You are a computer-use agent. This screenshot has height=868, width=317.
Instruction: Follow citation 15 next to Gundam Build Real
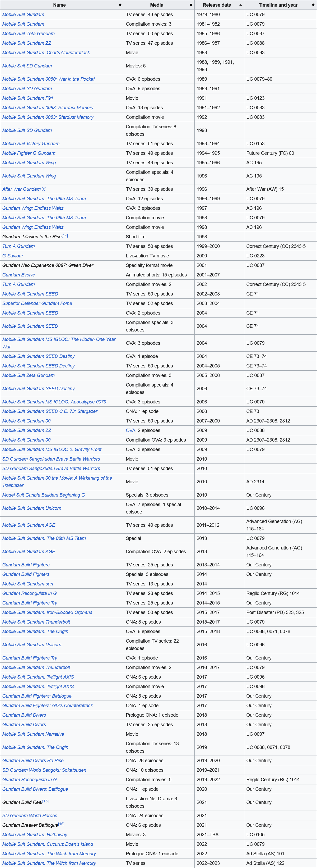tap(45, 801)
